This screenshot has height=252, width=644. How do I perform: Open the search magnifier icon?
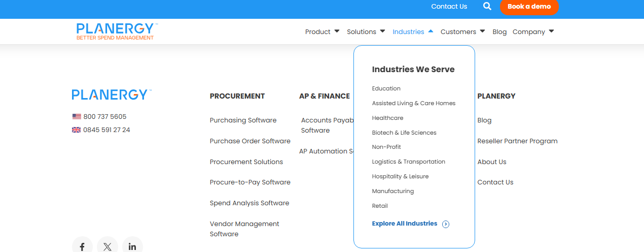point(487,7)
